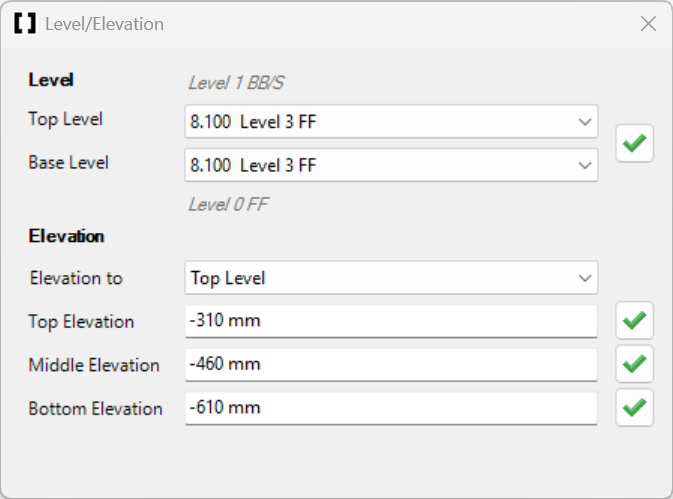Screen dimensions: 673x499
Task: Click the Bottom Elevation field showing -610 mm
Action: click(391, 408)
